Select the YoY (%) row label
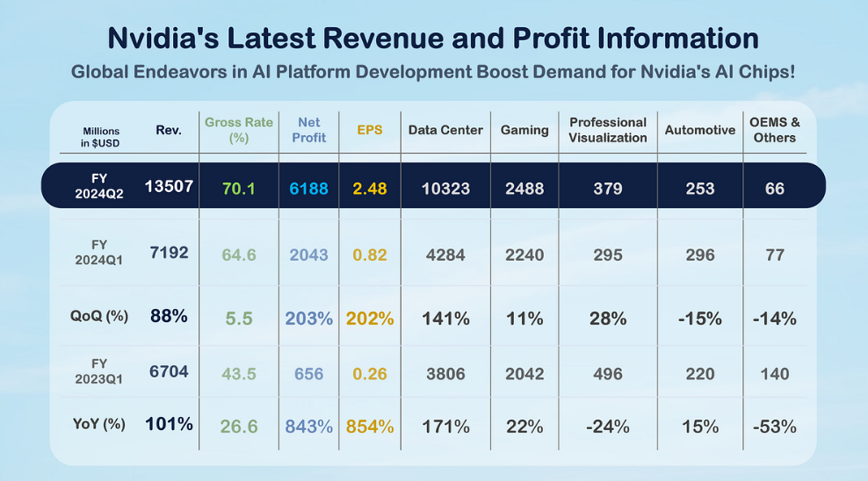Image resolution: width=868 pixels, height=481 pixels. click(x=99, y=425)
